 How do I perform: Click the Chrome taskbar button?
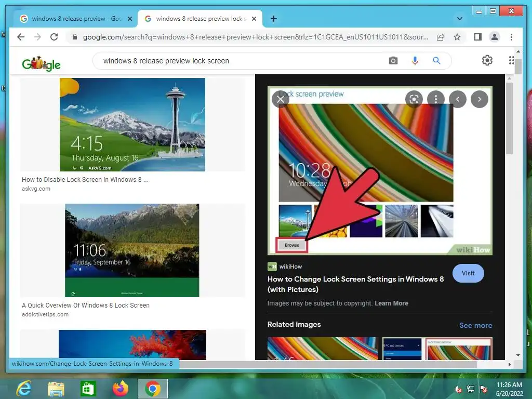[x=153, y=389]
